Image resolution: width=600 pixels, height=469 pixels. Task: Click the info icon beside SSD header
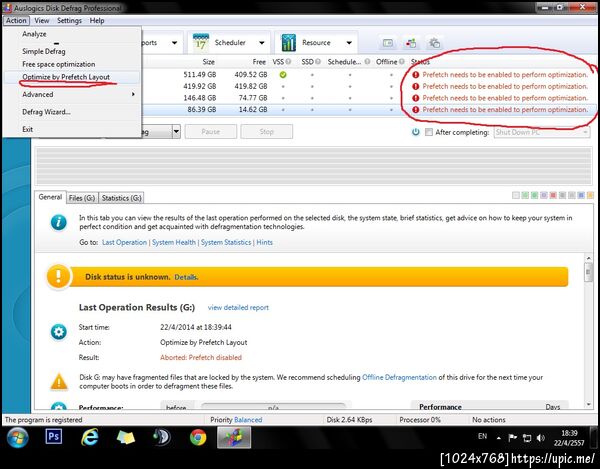pyautogui.click(x=318, y=61)
